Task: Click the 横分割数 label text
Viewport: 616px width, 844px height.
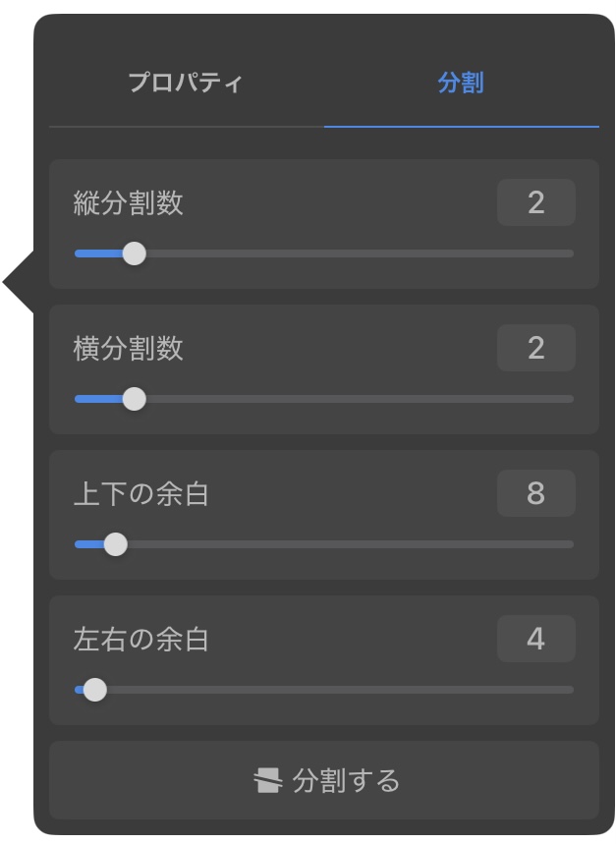Action: [x=128, y=348]
